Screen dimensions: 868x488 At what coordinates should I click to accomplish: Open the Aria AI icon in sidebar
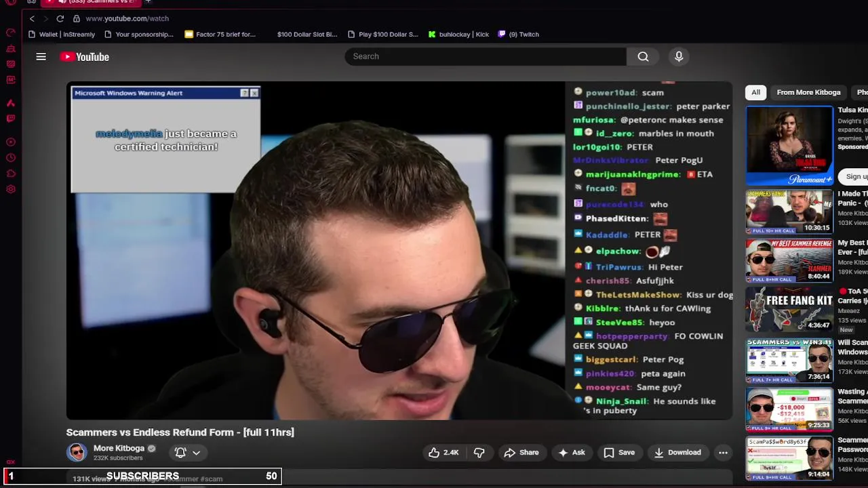point(11,103)
